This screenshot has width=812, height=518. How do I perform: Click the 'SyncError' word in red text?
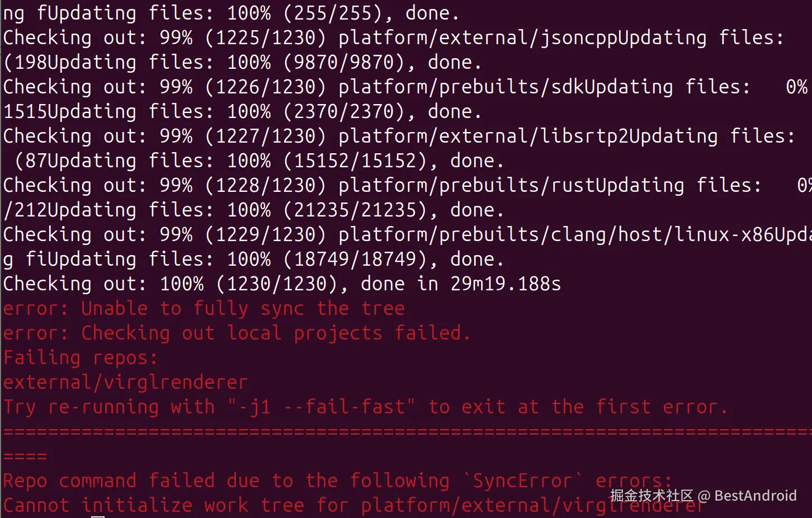523,481
